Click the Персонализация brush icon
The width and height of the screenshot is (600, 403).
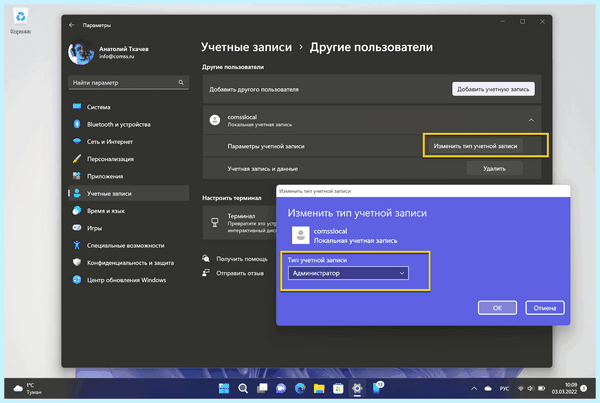pyautogui.click(x=77, y=158)
